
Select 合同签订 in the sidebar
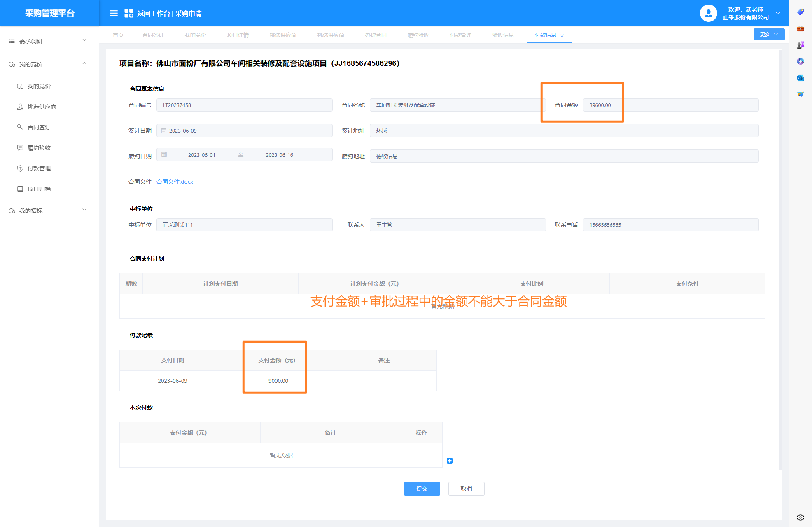tap(39, 127)
